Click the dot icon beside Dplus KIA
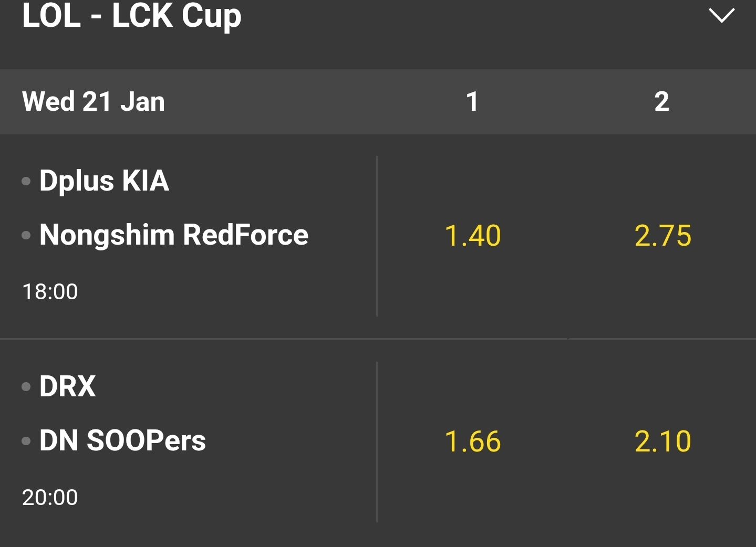The height and width of the screenshot is (547, 756). [x=26, y=182]
